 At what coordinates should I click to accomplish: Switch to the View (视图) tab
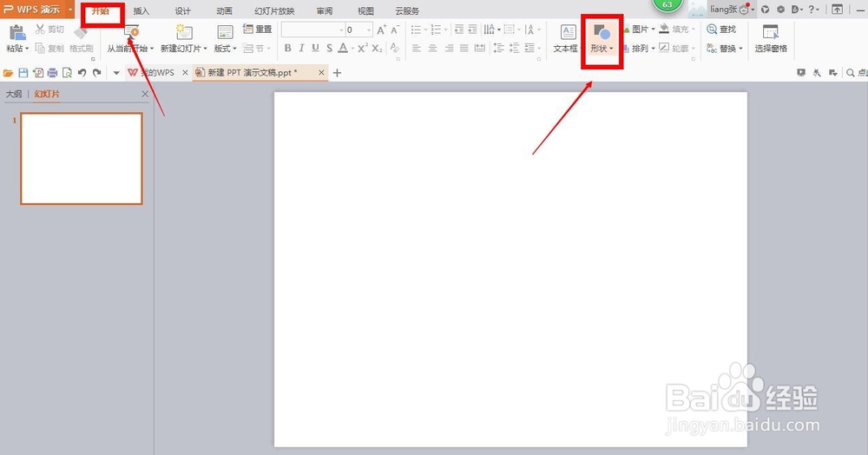[x=365, y=11]
